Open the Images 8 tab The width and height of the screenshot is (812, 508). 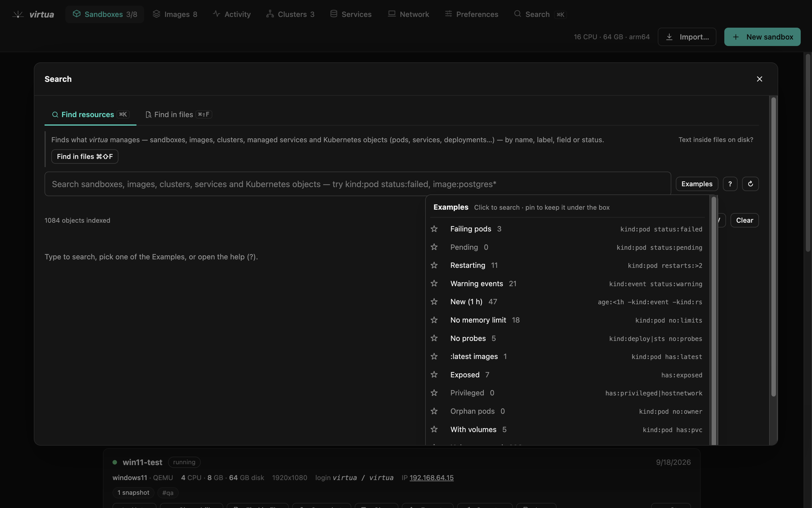pos(175,14)
